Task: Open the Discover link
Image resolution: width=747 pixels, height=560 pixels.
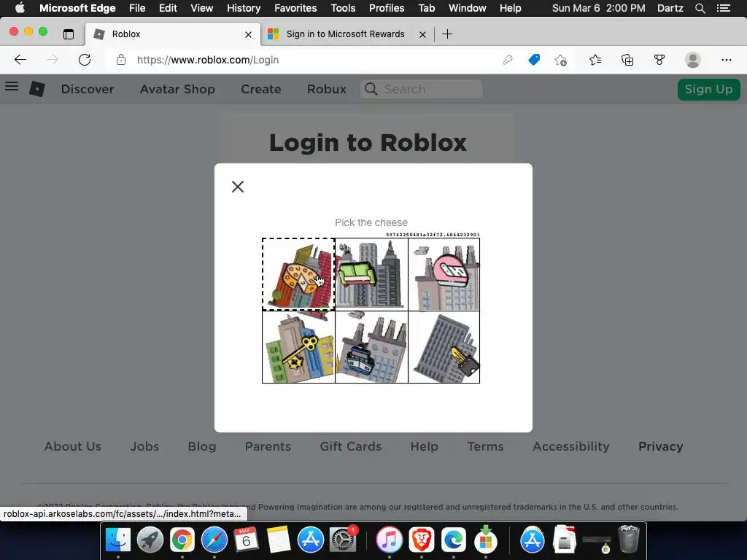Action: (x=88, y=89)
